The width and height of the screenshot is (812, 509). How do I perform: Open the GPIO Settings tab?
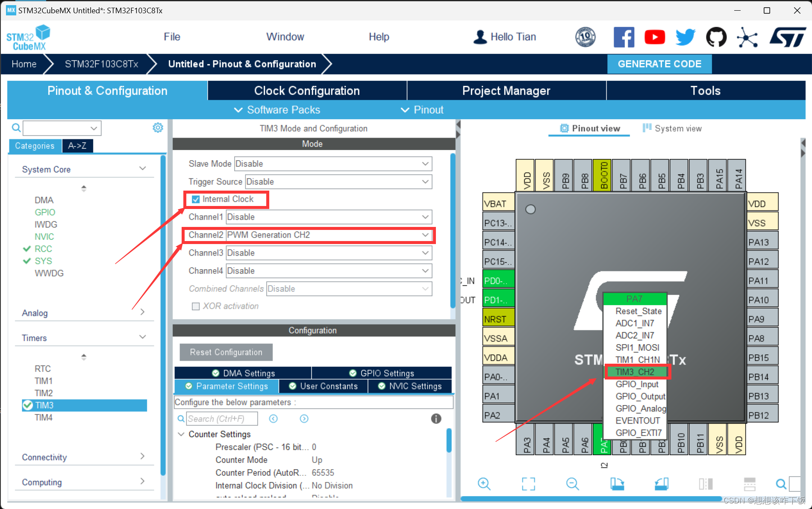(382, 373)
